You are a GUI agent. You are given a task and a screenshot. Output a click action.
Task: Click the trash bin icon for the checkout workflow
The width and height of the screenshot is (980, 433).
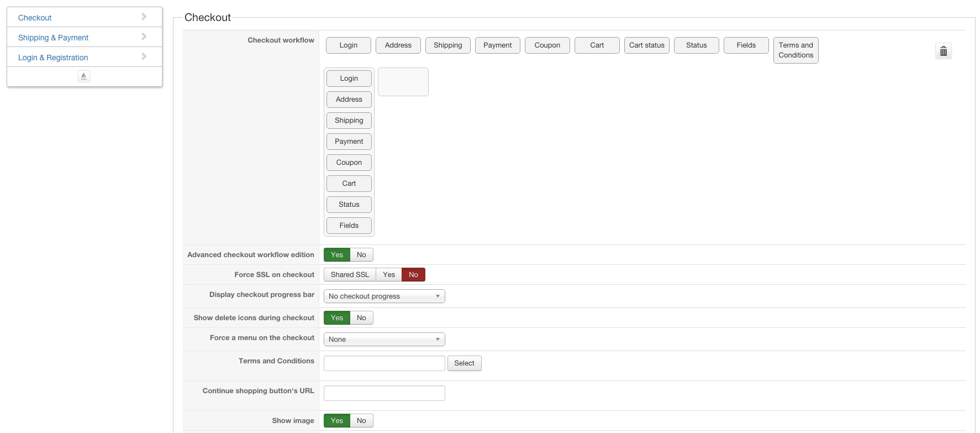943,51
